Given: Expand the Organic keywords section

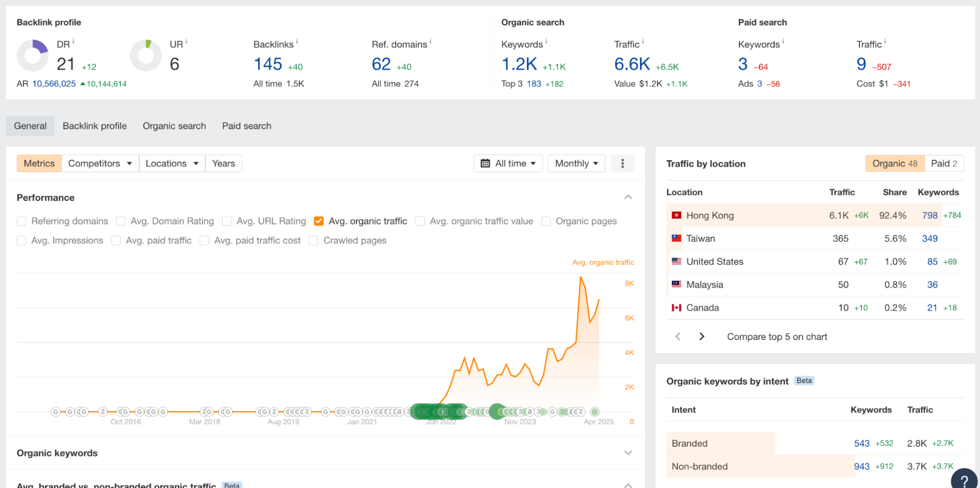Looking at the screenshot, I should click(628, 453).
